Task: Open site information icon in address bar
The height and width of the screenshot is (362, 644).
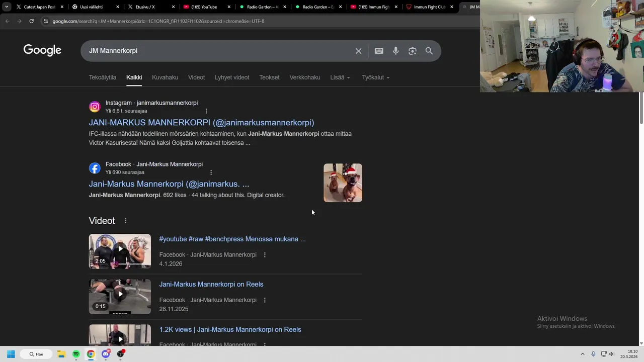Action: pos(46,21)
